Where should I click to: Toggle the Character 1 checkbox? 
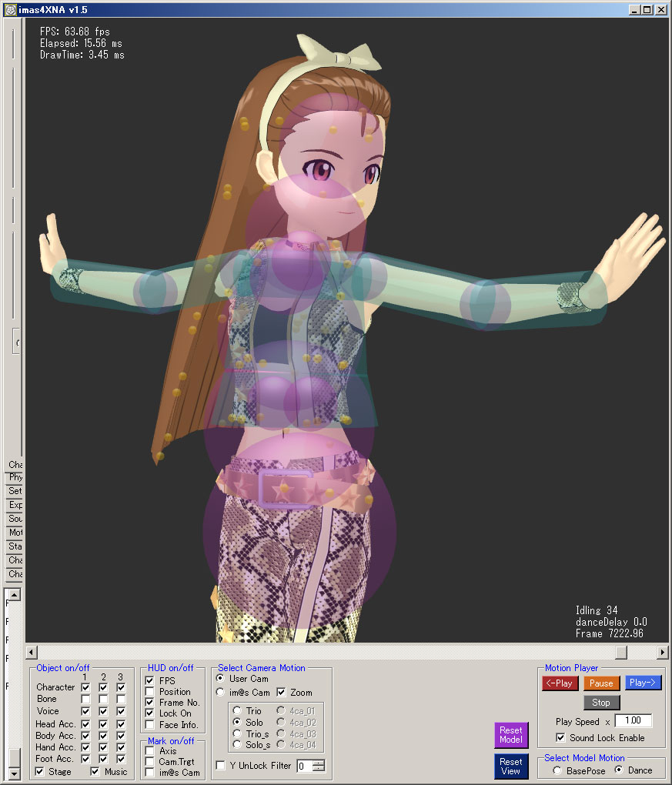tap(85, 687)
